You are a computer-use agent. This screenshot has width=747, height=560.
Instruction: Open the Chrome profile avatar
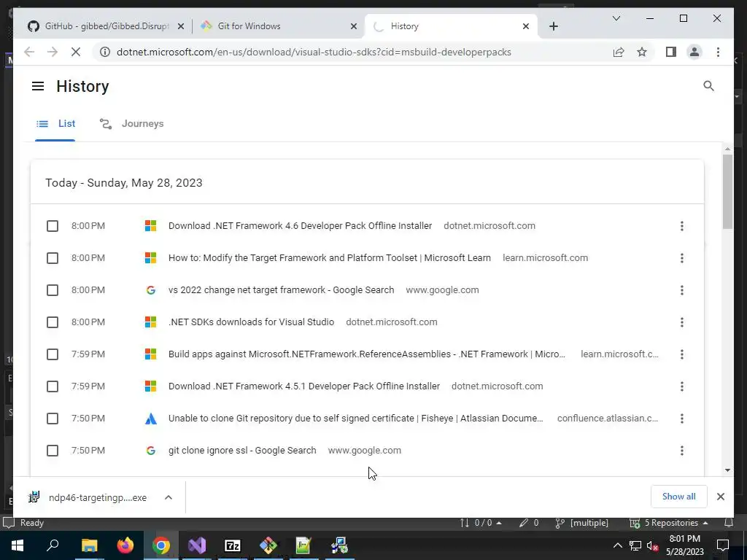(x=694, y=52)
